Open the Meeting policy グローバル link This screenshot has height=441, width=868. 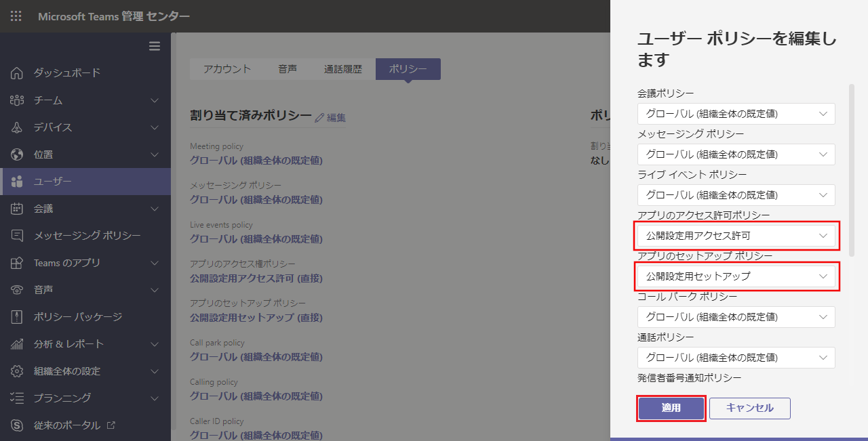[256, 161]
